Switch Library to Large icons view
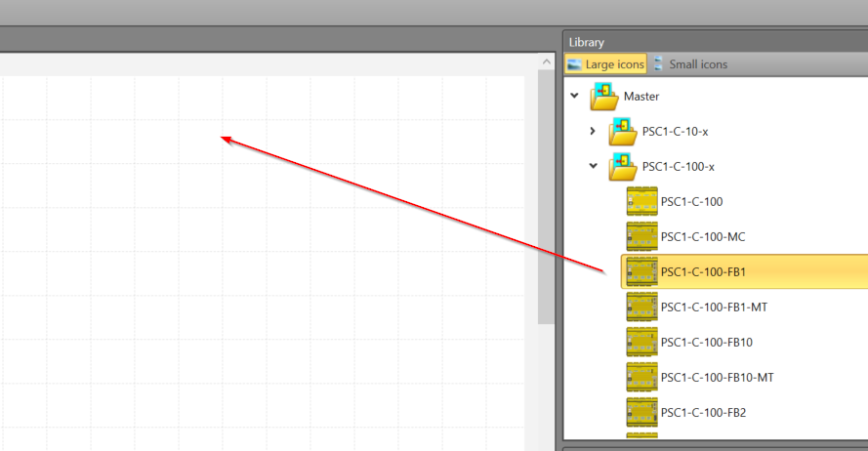Image resolution: width=868 pixels, height=451 pixels. pyautogui.click(x=605, y=64)
